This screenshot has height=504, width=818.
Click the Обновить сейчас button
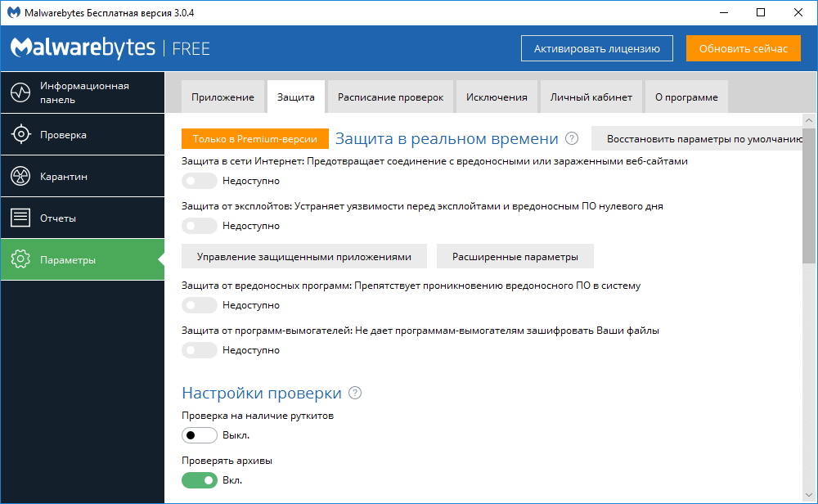click(743, 48)
